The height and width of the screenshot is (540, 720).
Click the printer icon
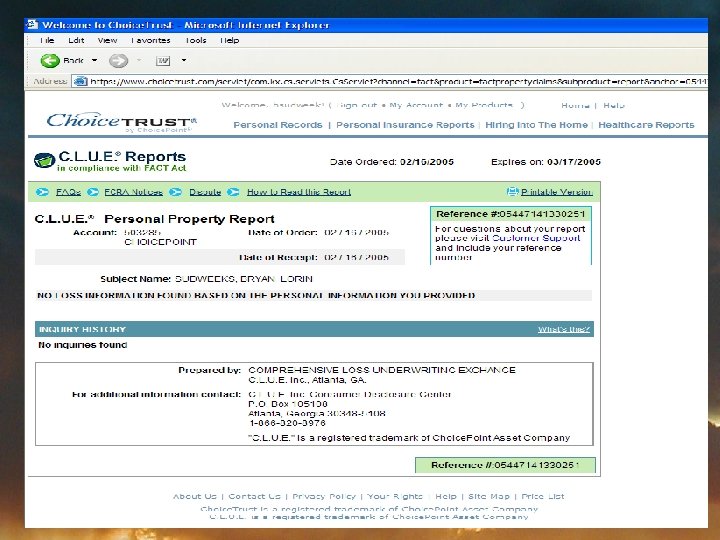512,191
